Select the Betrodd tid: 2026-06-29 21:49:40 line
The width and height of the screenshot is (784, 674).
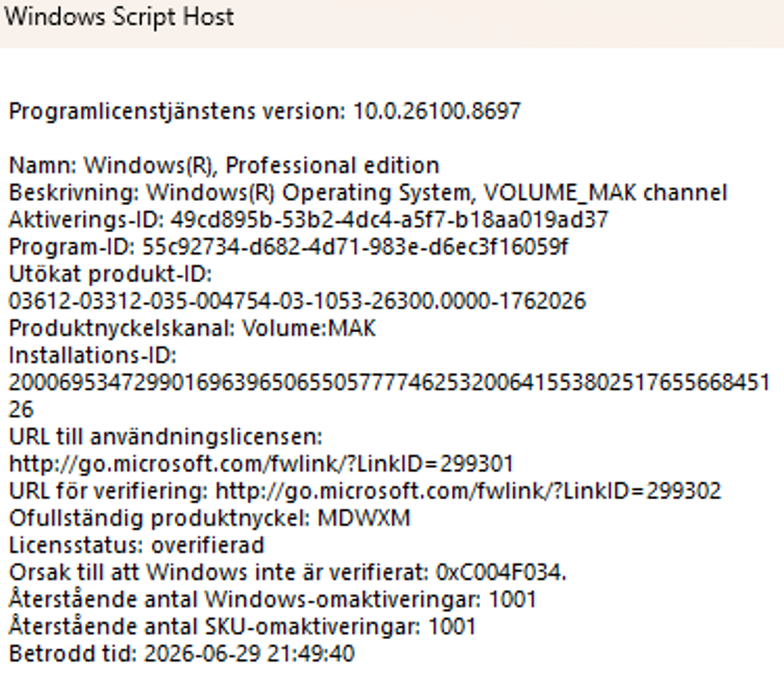182,654
